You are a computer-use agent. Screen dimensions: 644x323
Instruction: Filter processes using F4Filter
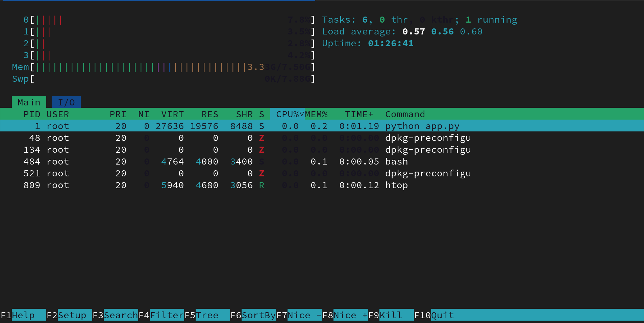[x=162, y=315]
